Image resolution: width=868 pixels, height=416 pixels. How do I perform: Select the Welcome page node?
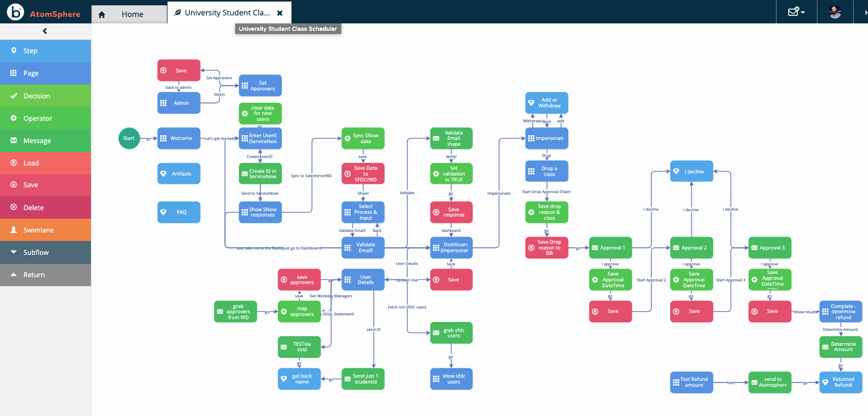(x=179, y=138)
